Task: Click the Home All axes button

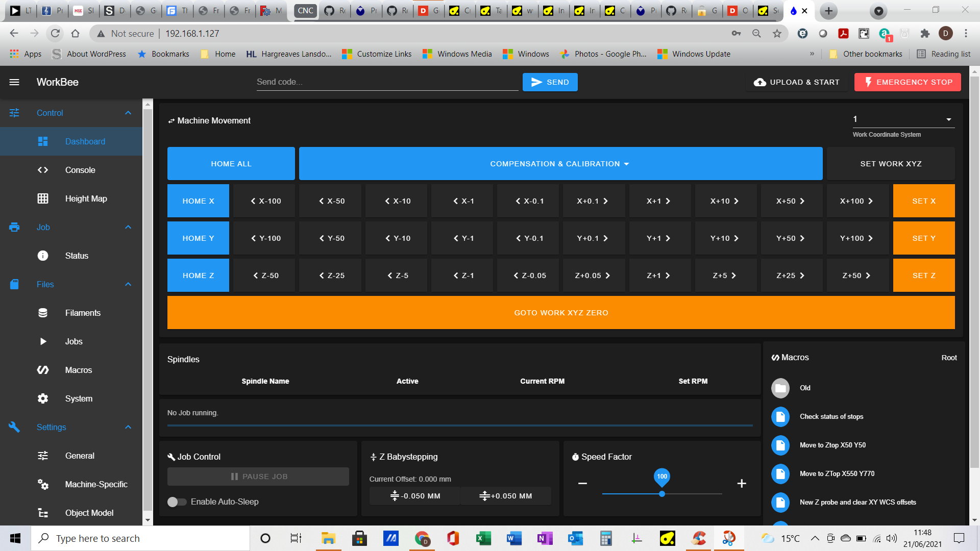Action: [231, 163]
